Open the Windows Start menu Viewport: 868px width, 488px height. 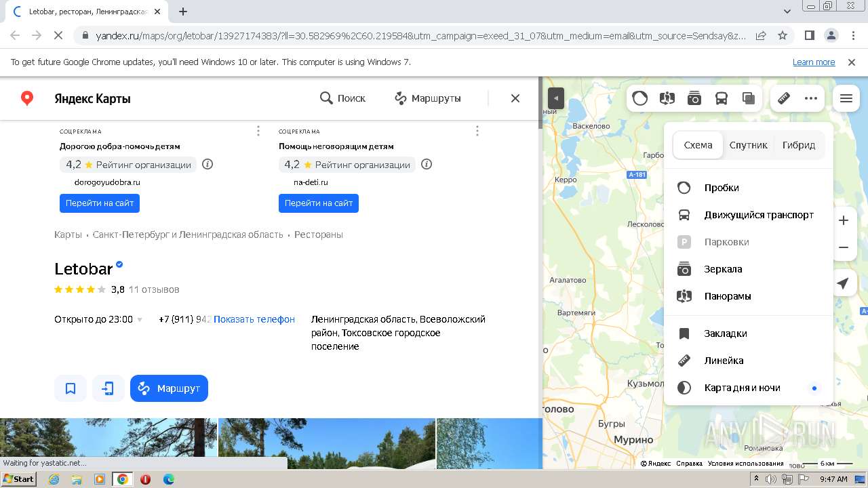click(x=18, y=479)
